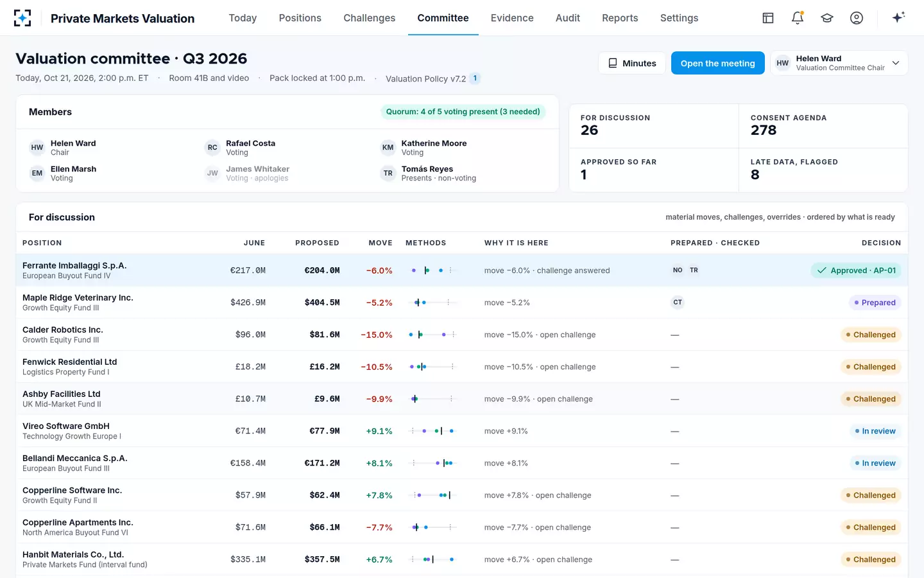Click Calder Robotics methods range chart

coord(432,335)
